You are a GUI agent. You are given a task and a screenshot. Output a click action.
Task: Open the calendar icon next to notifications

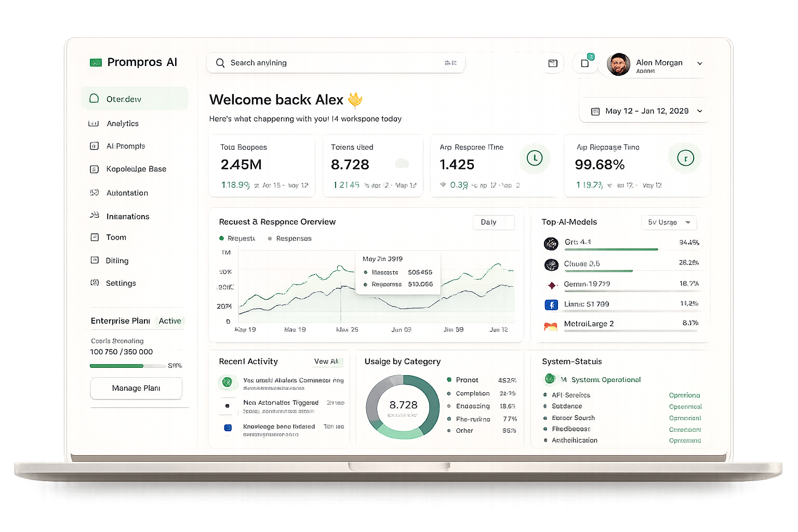pos(553,63)
